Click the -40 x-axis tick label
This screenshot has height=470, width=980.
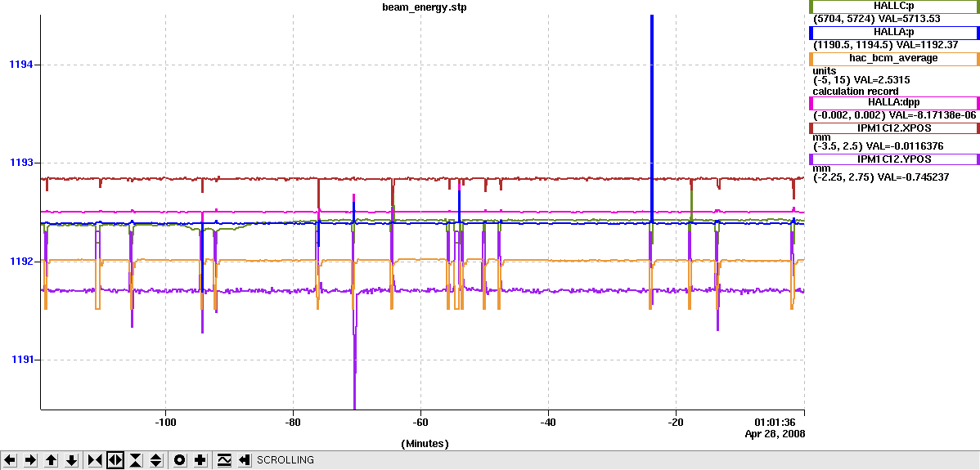[548, 423]
